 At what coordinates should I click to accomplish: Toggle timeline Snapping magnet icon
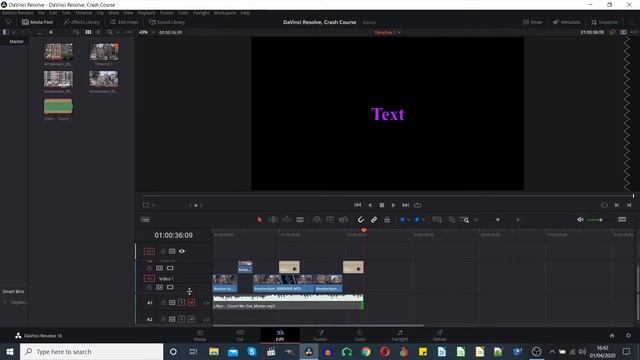point(361,220)
